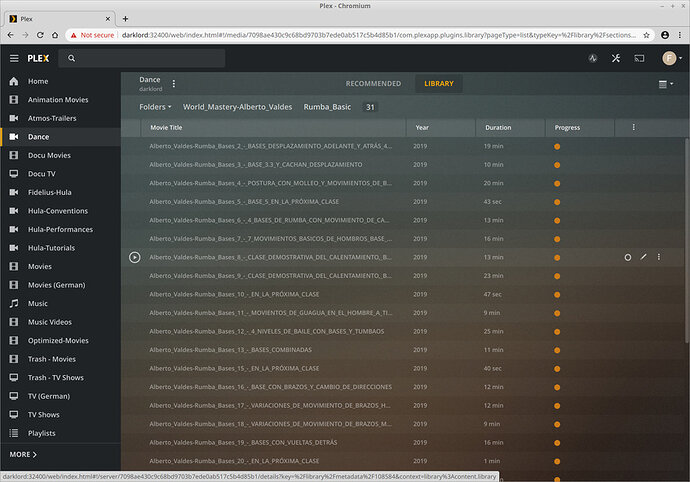
Task: Open Rumba_Bases_5 BASE_5_EN_LA_PRÓXIMA_CLASE item
Action: (244, 201)
